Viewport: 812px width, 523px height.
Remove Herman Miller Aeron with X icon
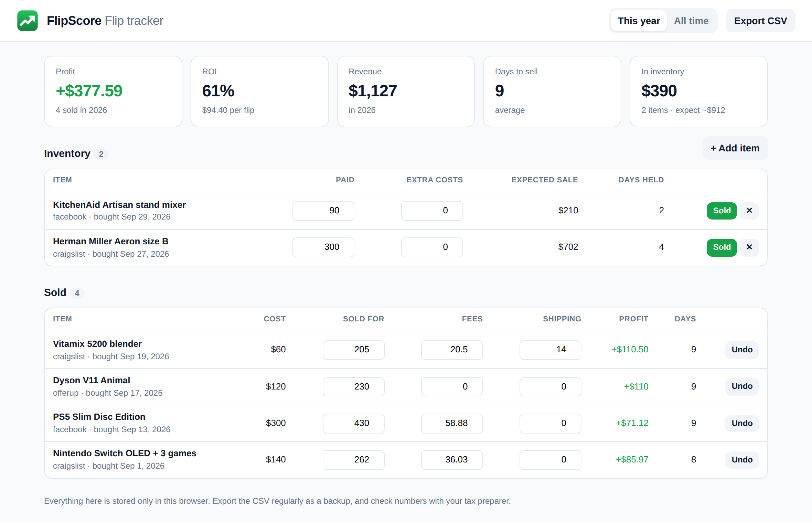click(749, 247)
